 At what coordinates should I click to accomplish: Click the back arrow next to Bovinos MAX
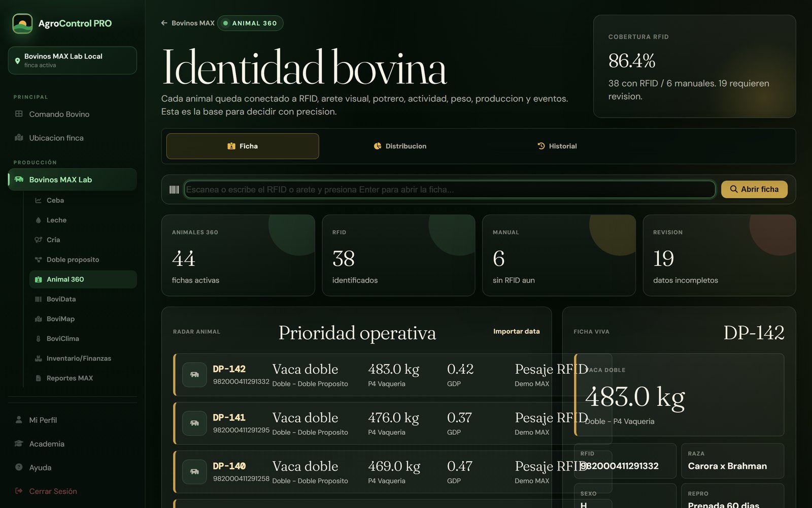click(x=164, y=23)
